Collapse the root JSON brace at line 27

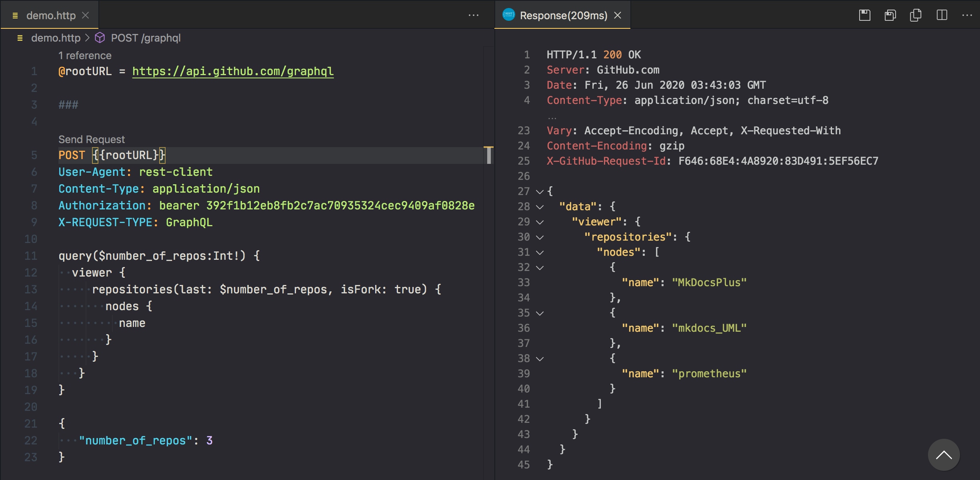[x=540, y=192]
